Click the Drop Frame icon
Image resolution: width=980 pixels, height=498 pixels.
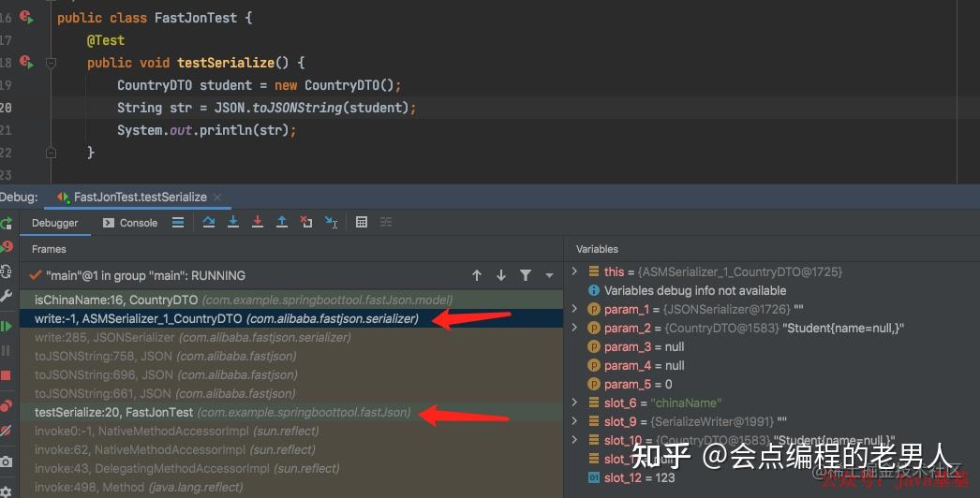click(306, 222)
